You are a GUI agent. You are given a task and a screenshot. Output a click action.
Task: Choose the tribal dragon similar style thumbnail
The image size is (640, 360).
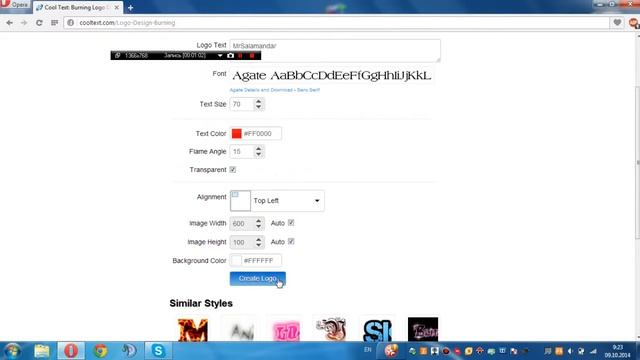click(x=331, y=329)
